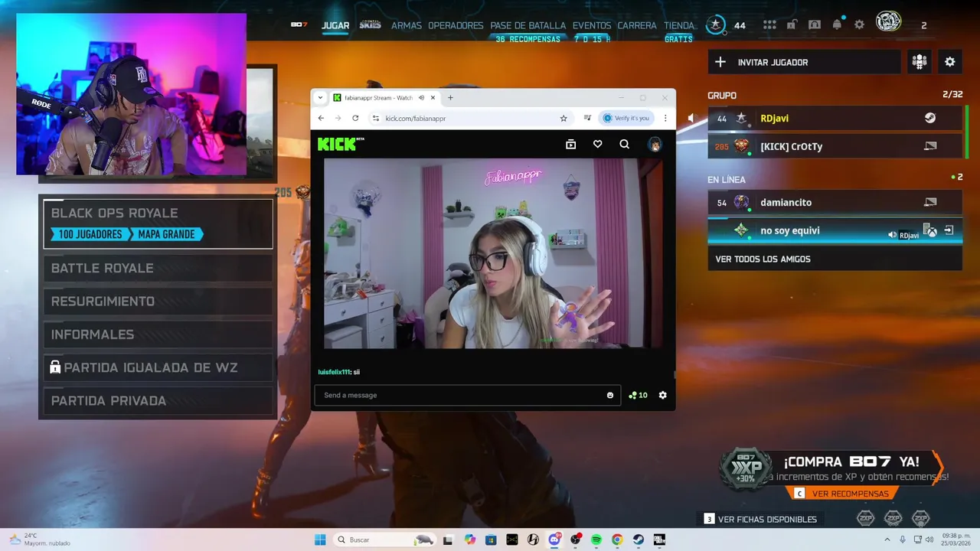Open the ARMAS tab

406,25
